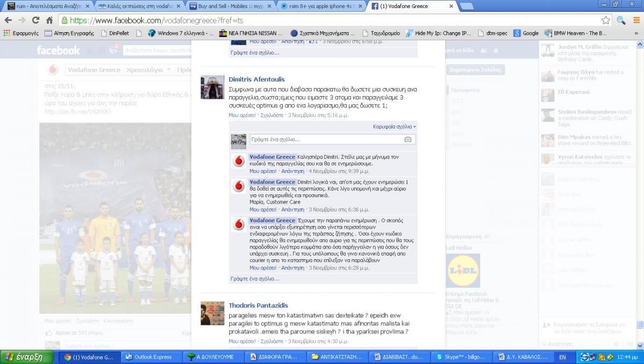This screenshot has height=364, width=644.
Task: Click the Vodafone avatar beside the Έχουμε την παραπάνω reply
Action: 239,224
